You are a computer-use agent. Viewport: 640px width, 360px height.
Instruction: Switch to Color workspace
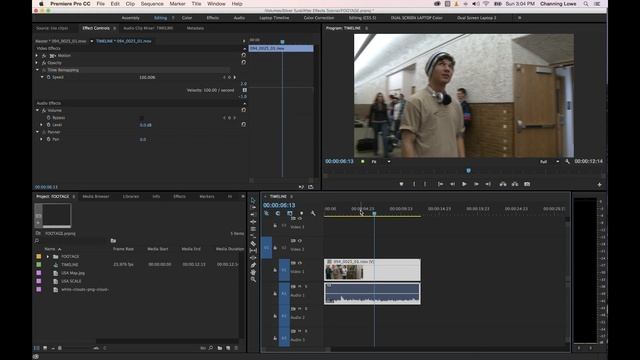click(x=187, y=18)
